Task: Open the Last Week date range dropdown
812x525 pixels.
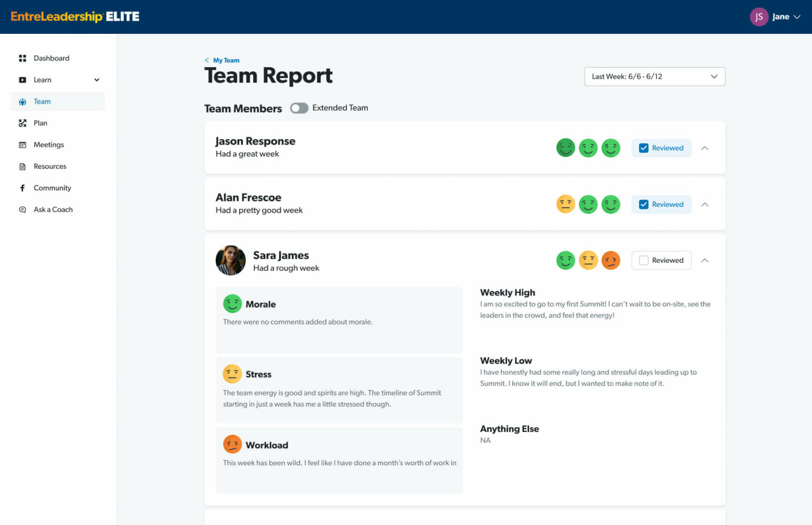Action: 654,77
